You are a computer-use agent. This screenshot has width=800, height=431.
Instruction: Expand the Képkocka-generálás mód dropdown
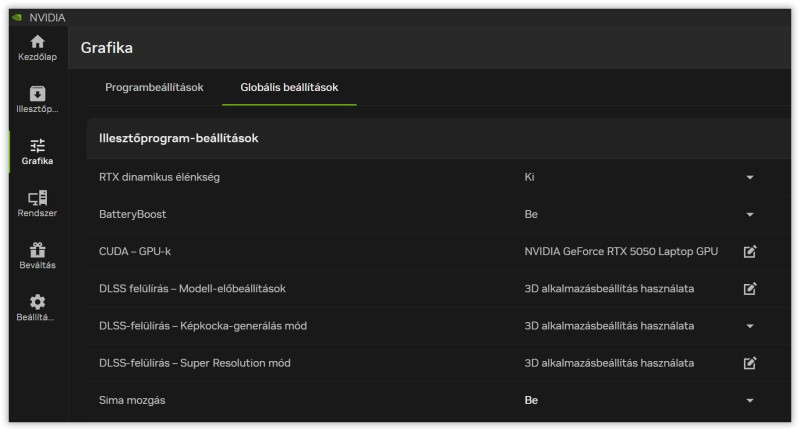[x=750, y=325]
